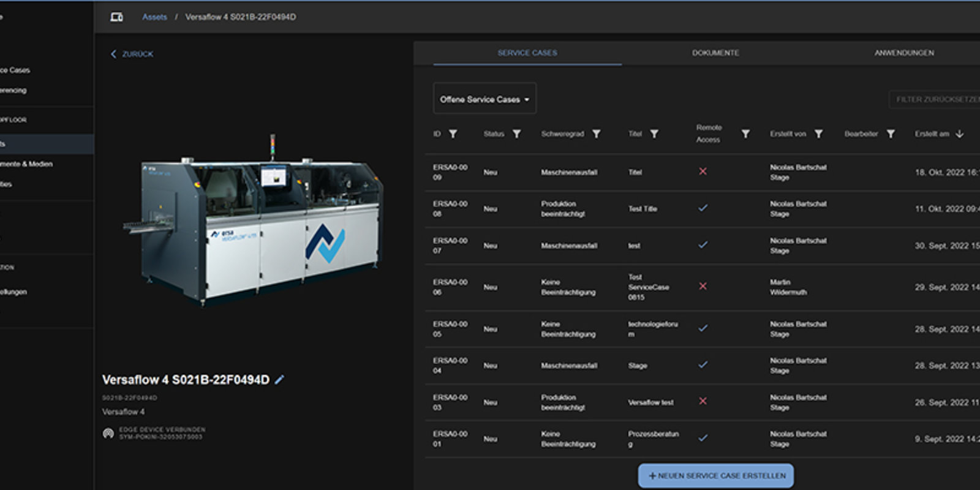Go back using the ZURÜCK link
980x490 pixels.
point(132,54)
